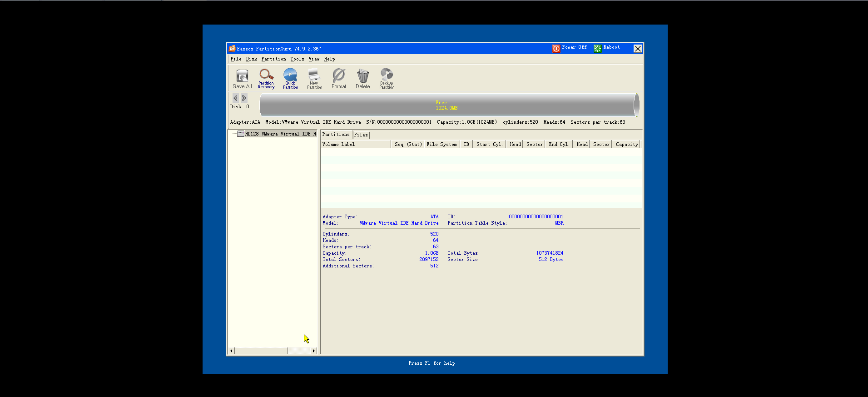The height and width of the screenshot is (397, 868).
Task: Open the Help menu
Action: click(x=329, y=59)
